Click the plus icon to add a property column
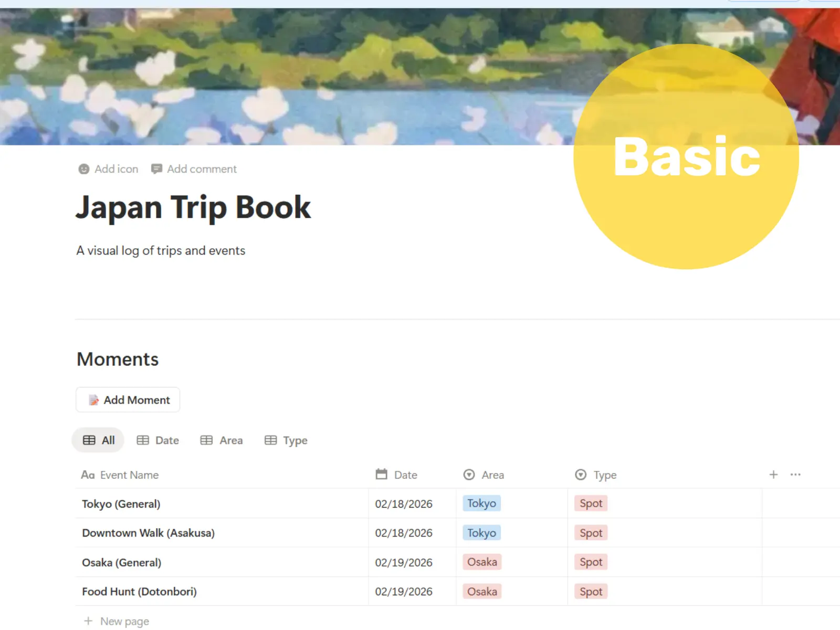Viewport: 840px width, 630px height. 773,475
